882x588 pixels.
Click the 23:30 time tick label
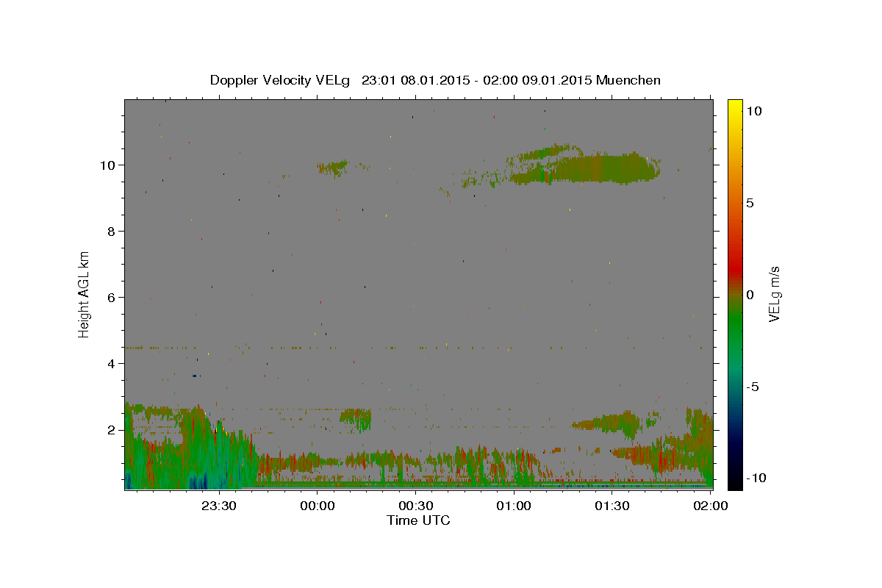coord(219,506)
